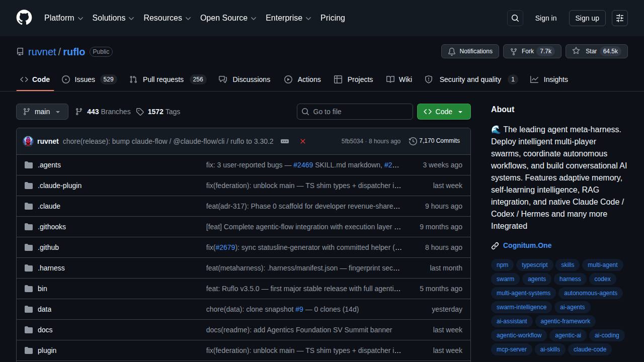This screenshot has height=362, width=644.
Task: Click the Sign up button
Action: 587,18
